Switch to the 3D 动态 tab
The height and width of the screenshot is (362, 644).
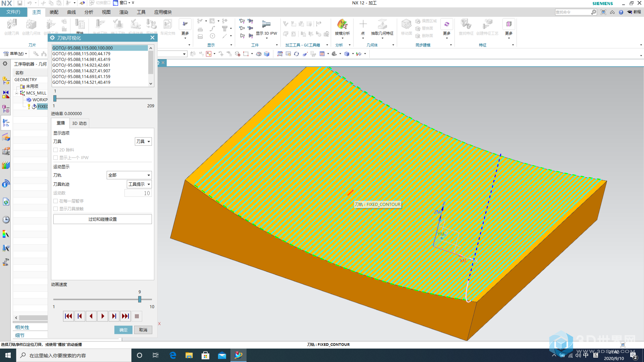tap(79, 123)
